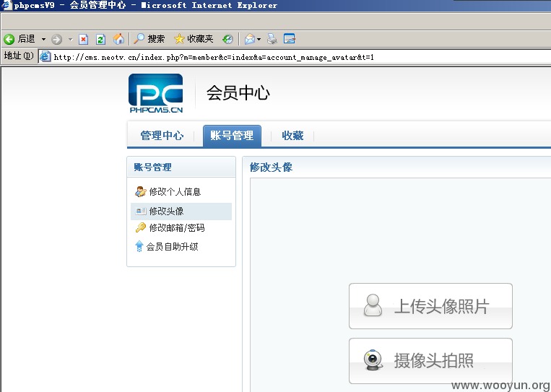Click the IE Back arrow icon
Screen dimensions: 551x392
click(x=9, y=39)
